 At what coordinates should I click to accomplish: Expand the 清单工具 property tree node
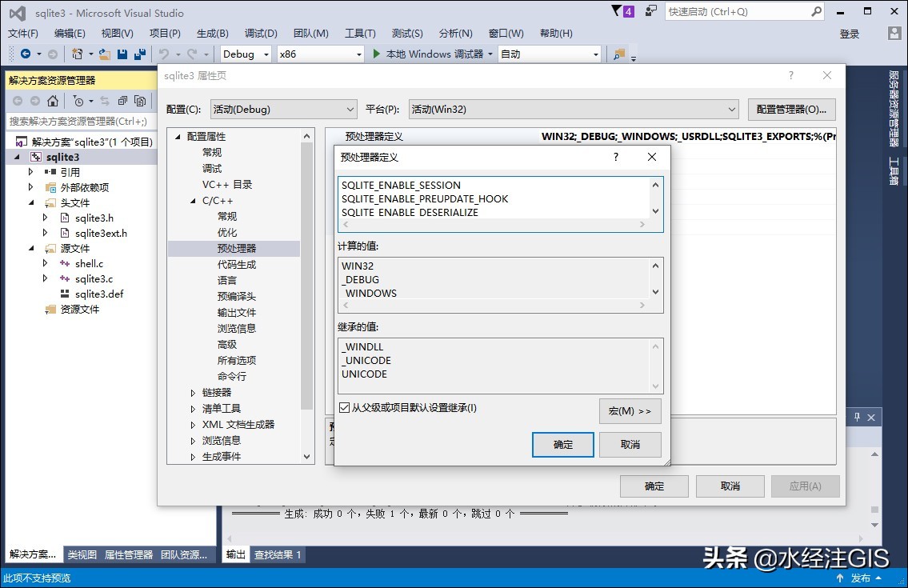tap(193, 409)
